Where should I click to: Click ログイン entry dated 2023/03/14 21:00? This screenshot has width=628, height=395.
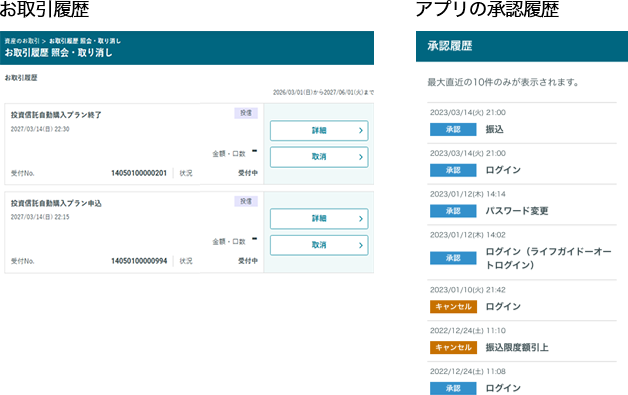click(503, 170)
